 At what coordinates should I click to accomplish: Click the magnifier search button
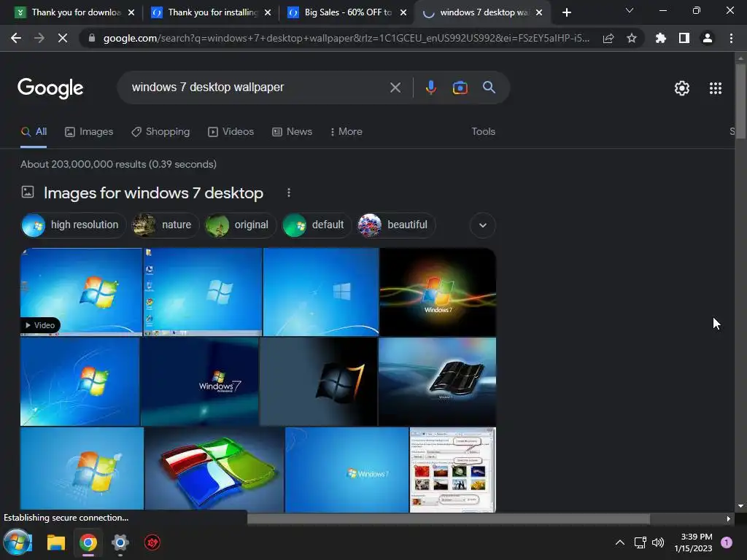489,87
